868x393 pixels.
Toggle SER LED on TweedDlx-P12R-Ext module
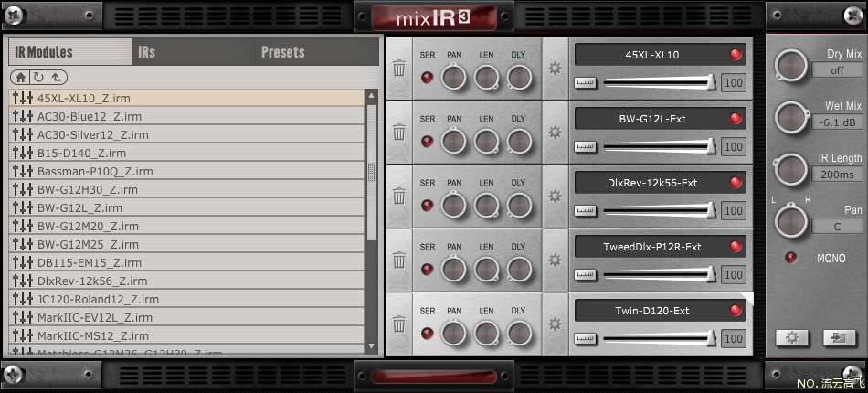coord(428,269)
